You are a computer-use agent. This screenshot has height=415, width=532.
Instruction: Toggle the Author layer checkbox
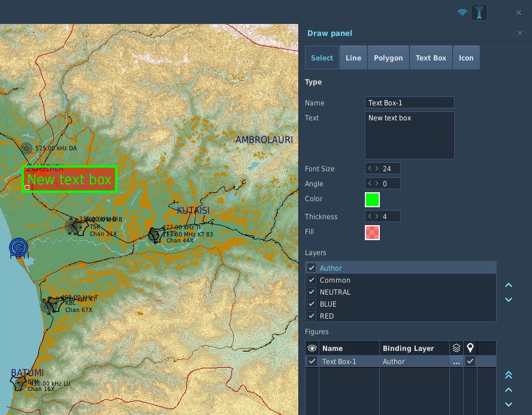(x=312, y=268)
